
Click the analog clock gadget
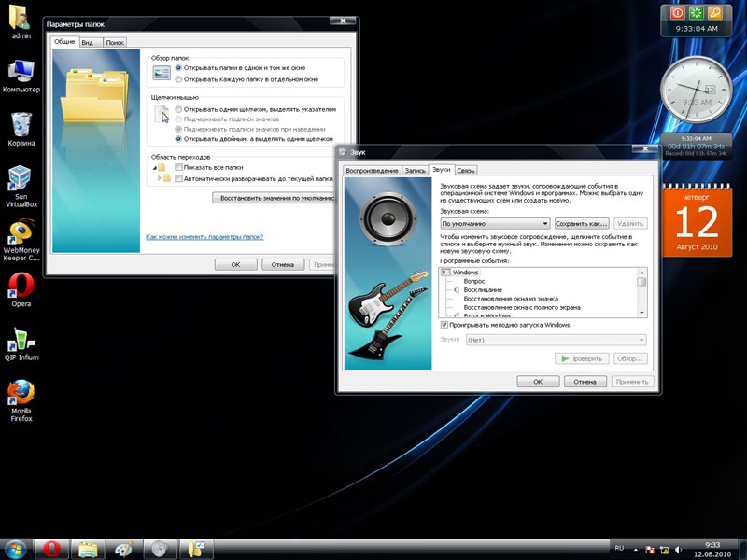click(696, 90)
